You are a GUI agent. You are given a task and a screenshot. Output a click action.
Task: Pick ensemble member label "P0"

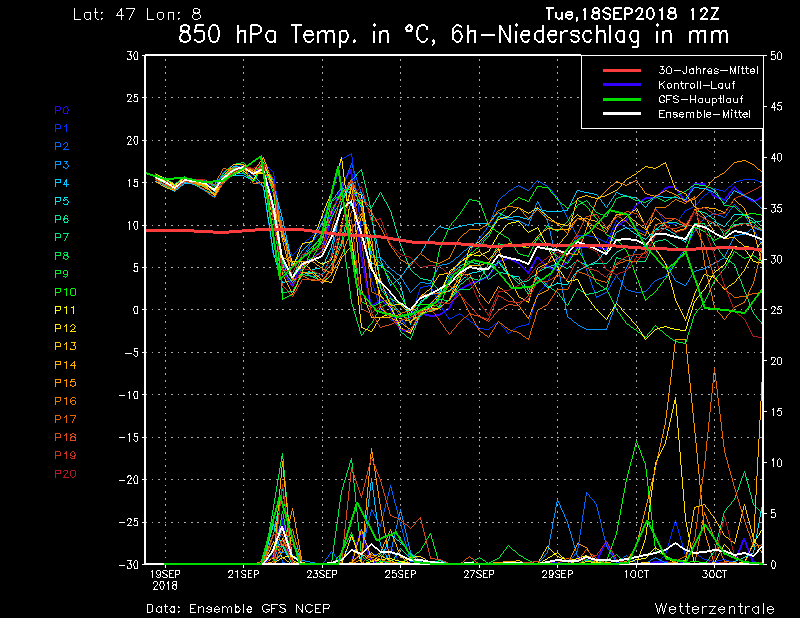(x=62, y=110)
